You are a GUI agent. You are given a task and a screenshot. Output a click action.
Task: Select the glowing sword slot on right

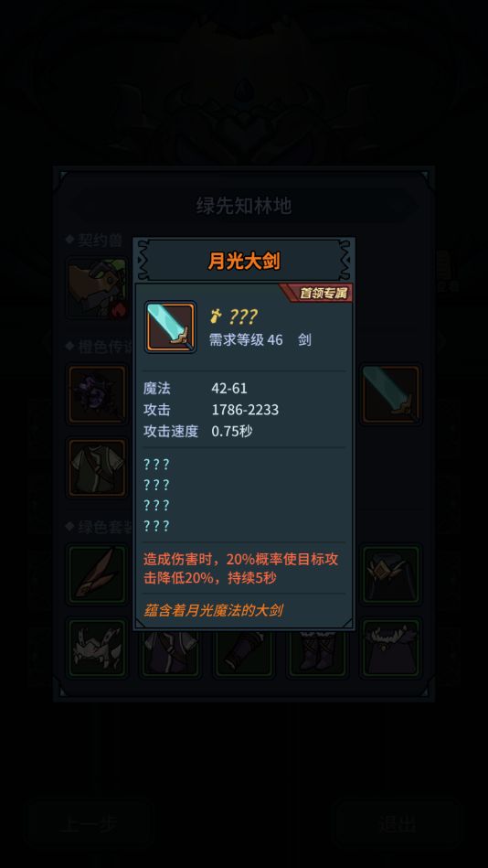point(390,394)
